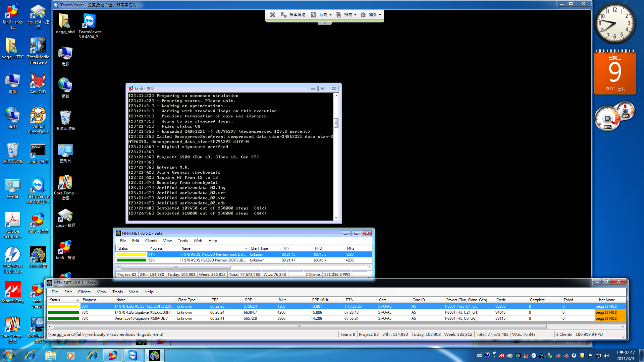Open Windows Explorer from the taskbar
644x362 pixels.
[50, 355]
